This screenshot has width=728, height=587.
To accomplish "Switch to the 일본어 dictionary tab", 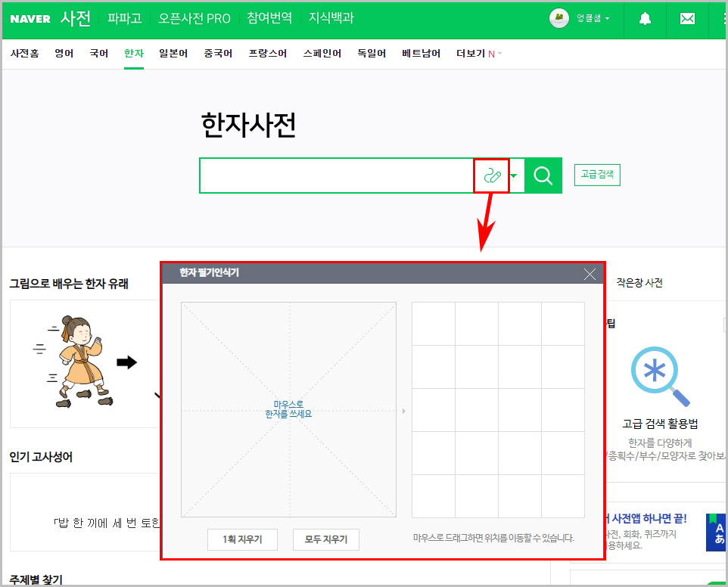I will click(x=173, y=53).
